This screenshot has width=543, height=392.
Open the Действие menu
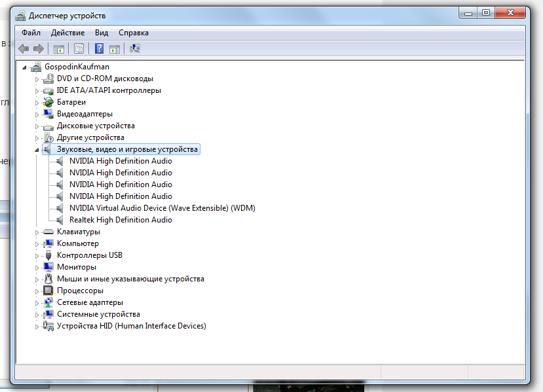tap(66, 33)
